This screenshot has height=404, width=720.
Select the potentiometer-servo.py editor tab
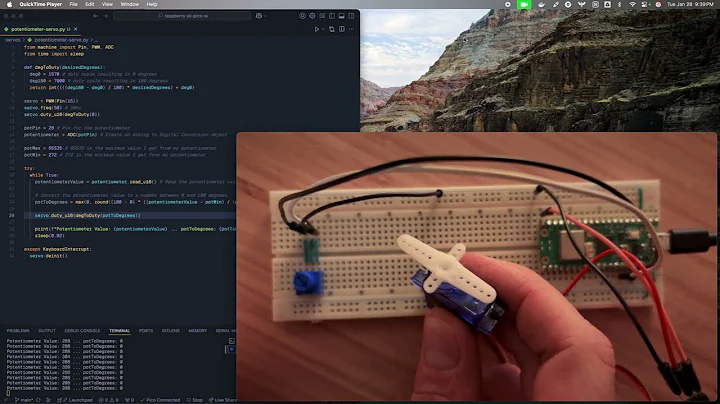(x=38, y=29)
